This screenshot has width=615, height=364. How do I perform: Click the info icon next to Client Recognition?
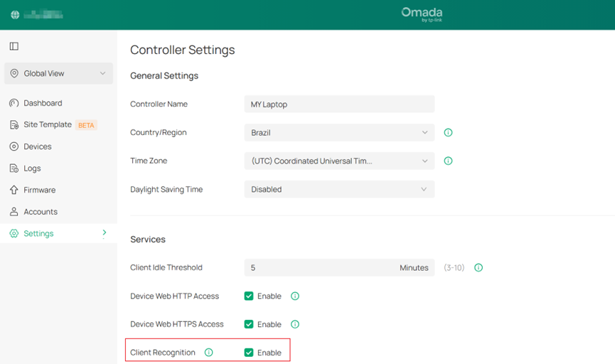coord(208,353)
